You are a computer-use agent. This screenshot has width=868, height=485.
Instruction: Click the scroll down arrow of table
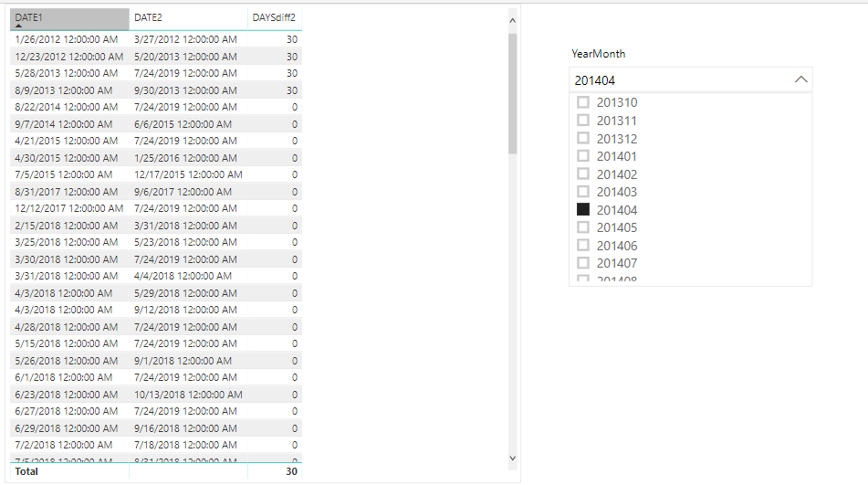(x=513, y=459)
